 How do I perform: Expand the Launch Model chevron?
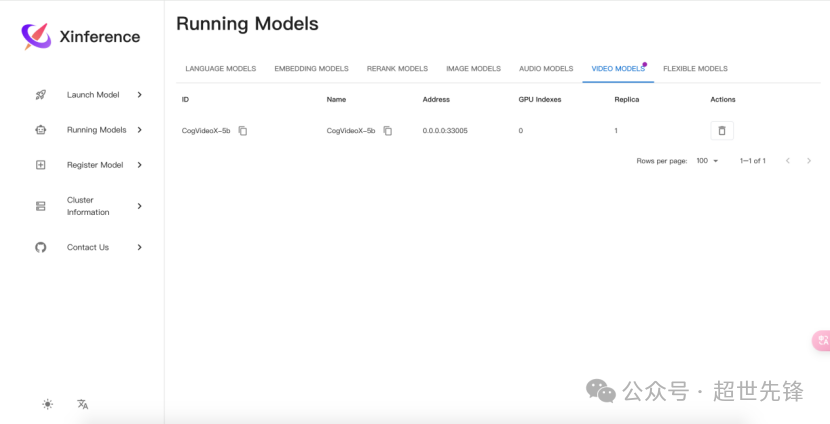tap(139, 95)
